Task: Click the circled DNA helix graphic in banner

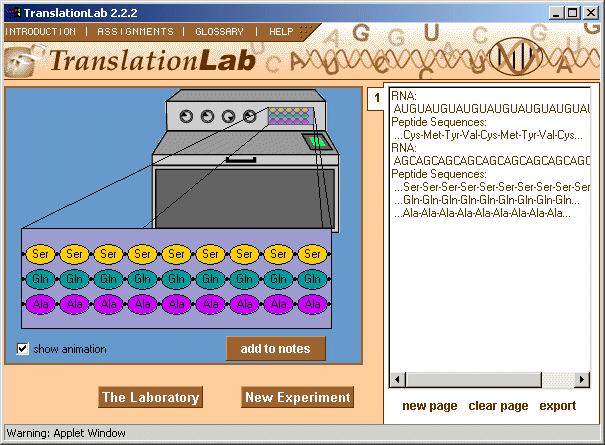Action: click(515, 57)
